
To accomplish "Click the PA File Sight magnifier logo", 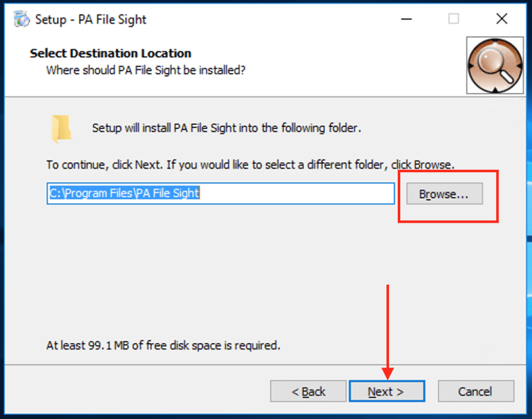I will click(495, 65).
